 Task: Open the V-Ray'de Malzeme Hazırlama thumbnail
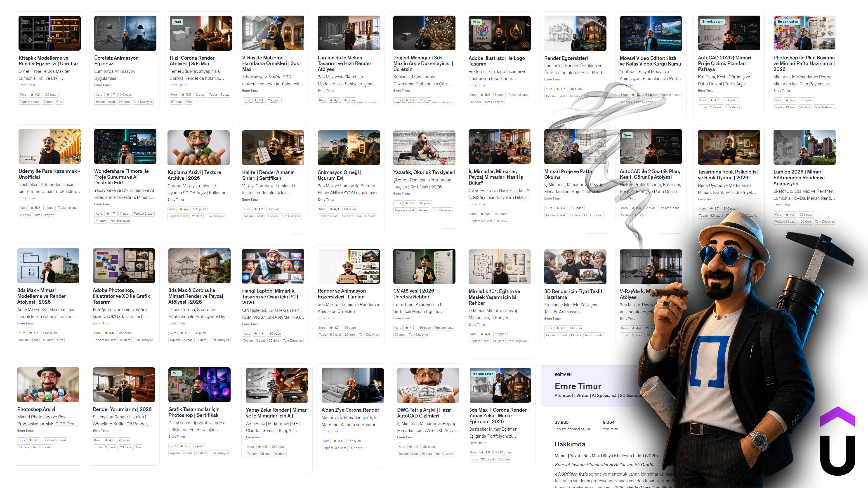click(x=273, y=33)
